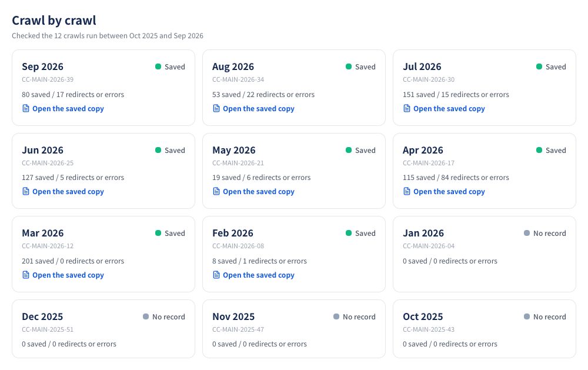Viewport: 588px width, 370px height.
Task: Click '115 saved / 84 redirects or errors'
Action: tap(456, 178)
